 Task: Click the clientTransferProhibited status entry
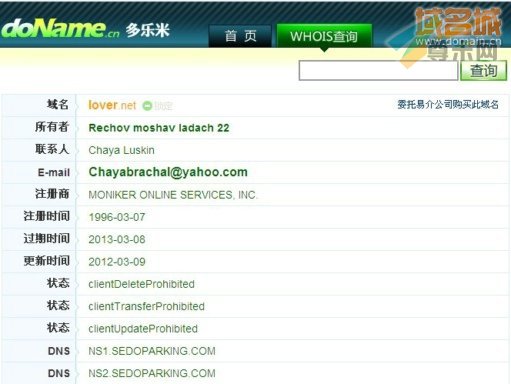[146, 307]
